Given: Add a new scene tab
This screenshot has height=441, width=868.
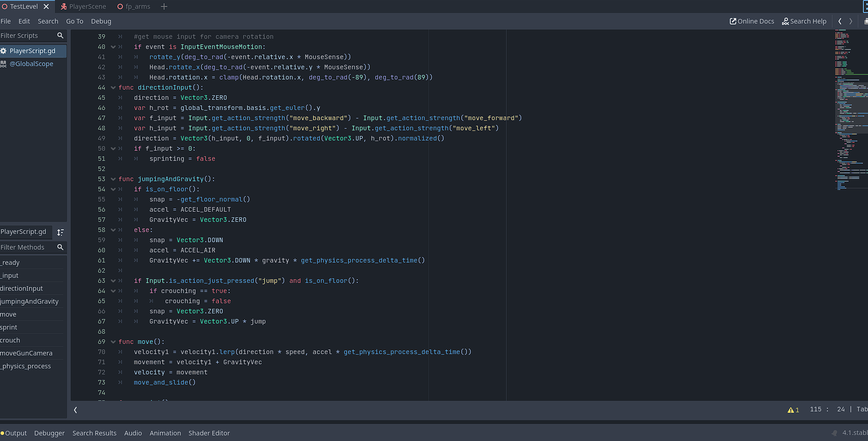Looking at the screenshot, I should pos(164,6).
